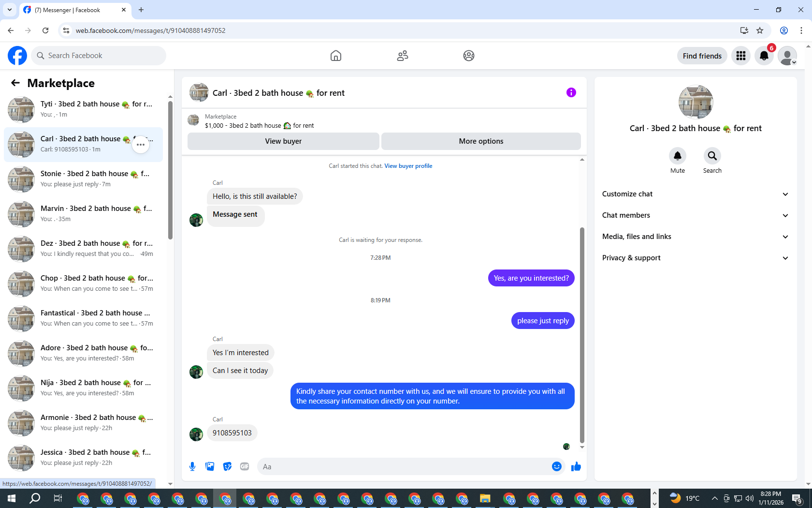Open the account profile avatar menu
812x508 pixels.
click(787, 56)
